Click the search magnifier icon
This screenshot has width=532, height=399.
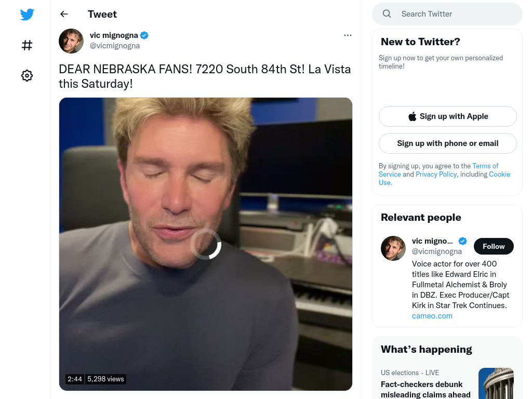(387, 14)
